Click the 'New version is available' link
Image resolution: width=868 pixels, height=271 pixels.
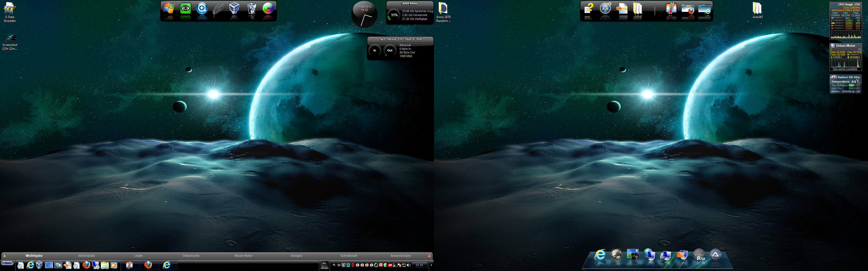click(x=845, y=69)
